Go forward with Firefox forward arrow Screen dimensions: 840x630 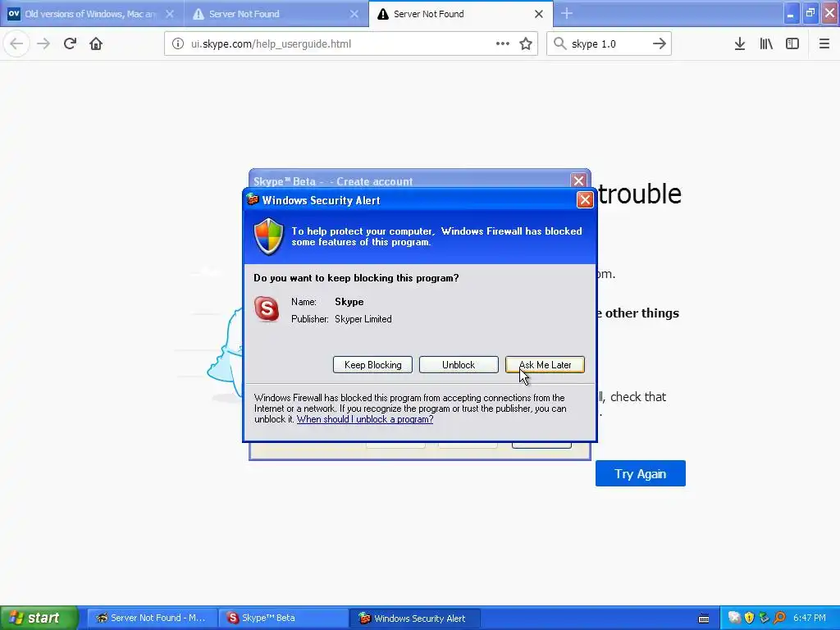coord(43,43)
